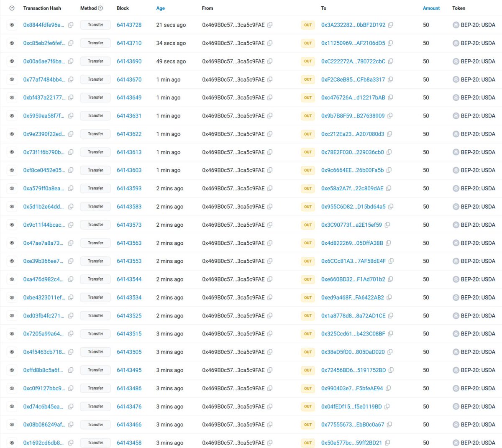Copy To address 0xF2C8eB85...CFb8a3317
The width and height of the screenshot is (502, 448).
[390, 79]
